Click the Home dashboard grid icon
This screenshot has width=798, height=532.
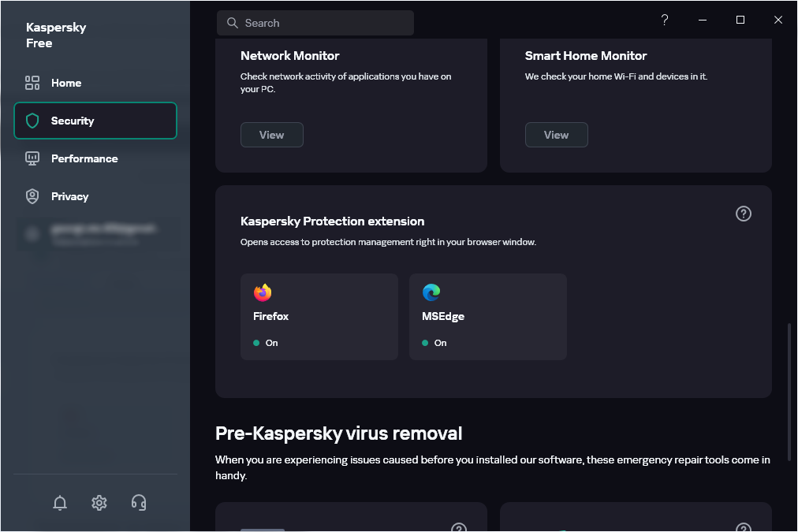32,83
